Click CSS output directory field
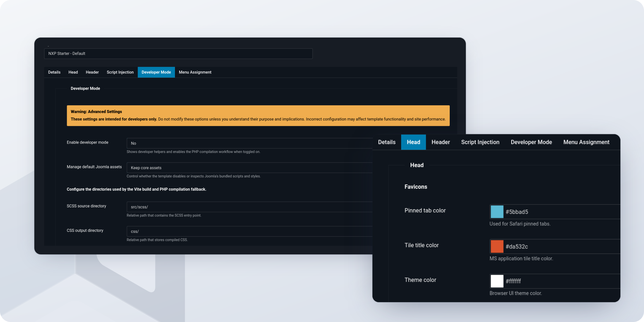This screenshot has width=644, height=322. tap(250, 231)
